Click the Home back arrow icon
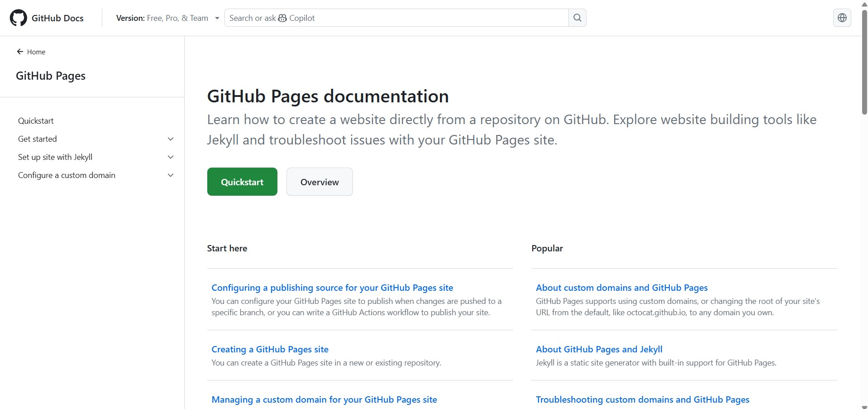This screenshot has width=868, height=409. tap(20, 52)
